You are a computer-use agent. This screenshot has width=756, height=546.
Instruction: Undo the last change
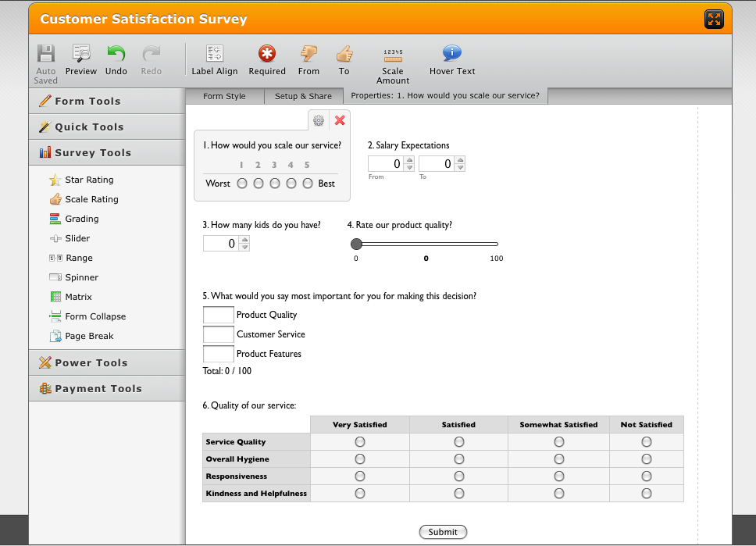coord(116,54)
